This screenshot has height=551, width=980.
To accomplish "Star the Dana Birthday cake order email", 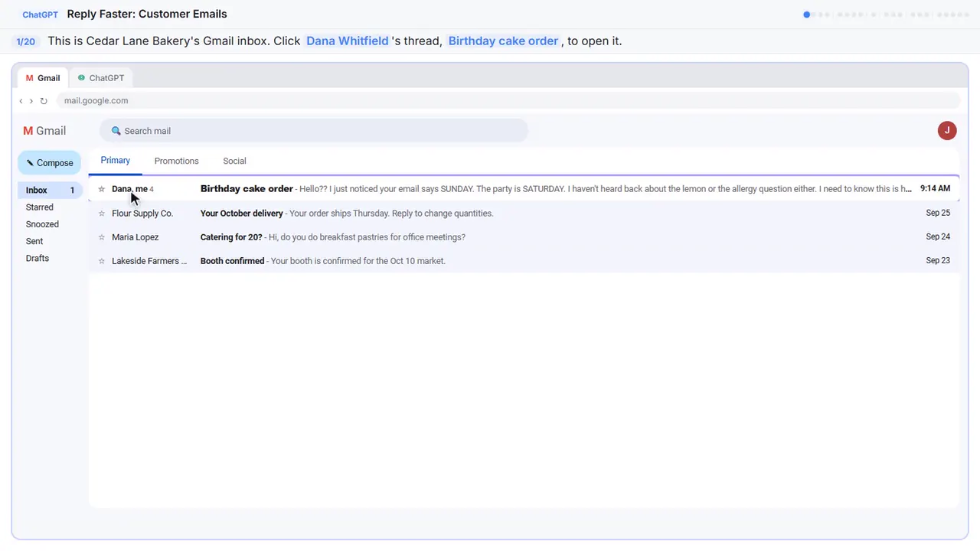I will (102, 189).
